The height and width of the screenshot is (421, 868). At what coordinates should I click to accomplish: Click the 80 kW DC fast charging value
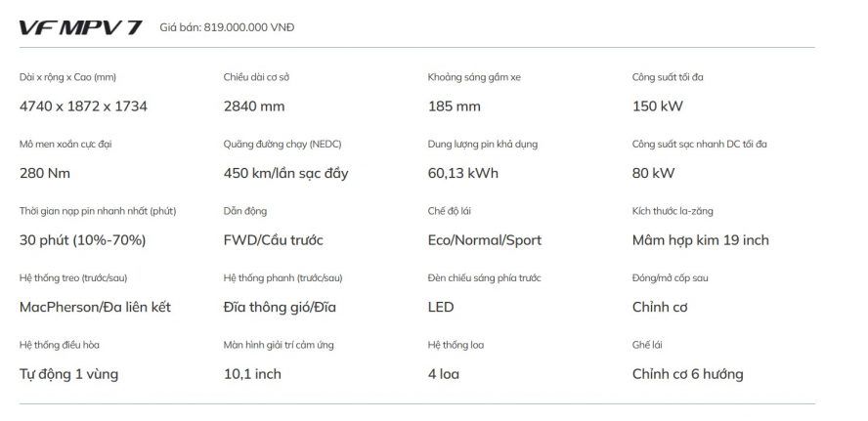point(653,174)
